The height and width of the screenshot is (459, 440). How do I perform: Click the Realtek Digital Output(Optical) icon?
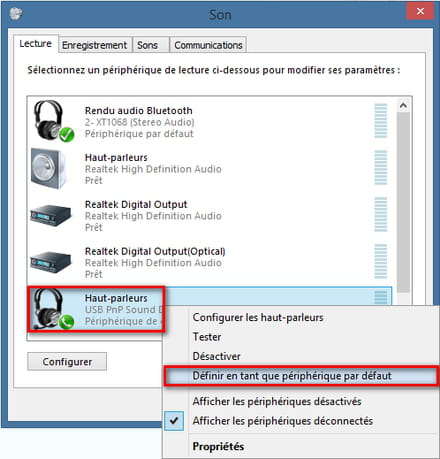click(51, 262)
